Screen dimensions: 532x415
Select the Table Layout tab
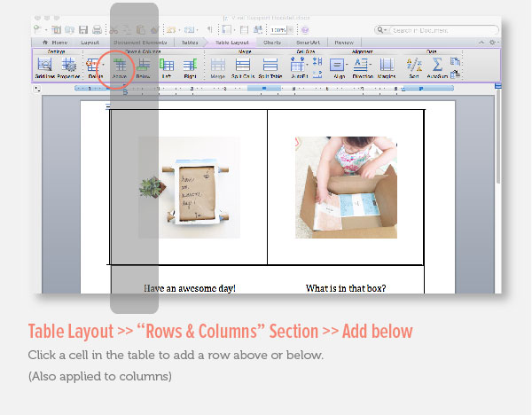232,43
